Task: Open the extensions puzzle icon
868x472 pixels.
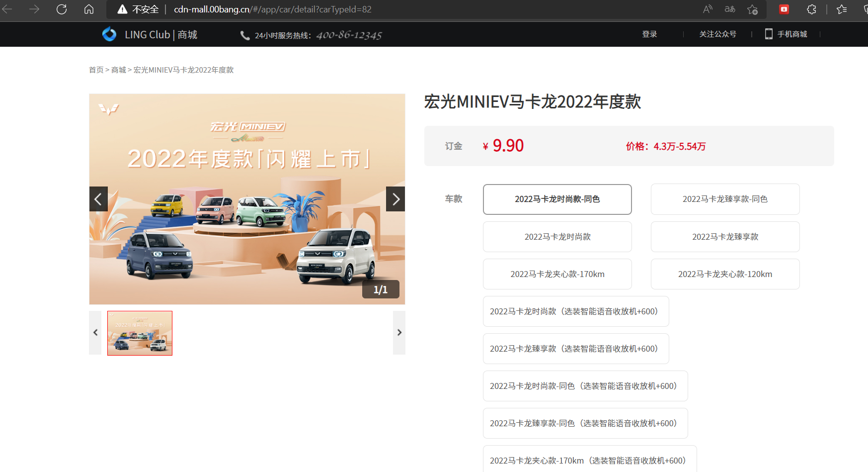Action: (811, 9)
